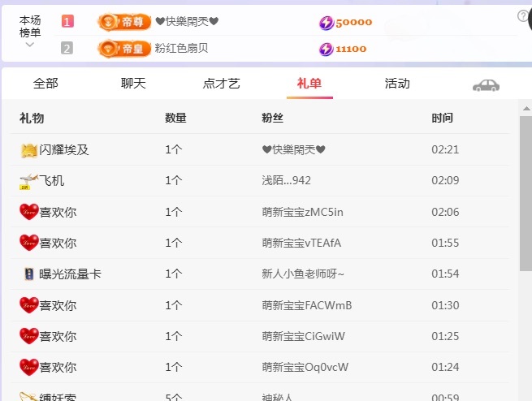
Task: Select the 曝光流量卡 gift name
Action: [x=70, y=274]
